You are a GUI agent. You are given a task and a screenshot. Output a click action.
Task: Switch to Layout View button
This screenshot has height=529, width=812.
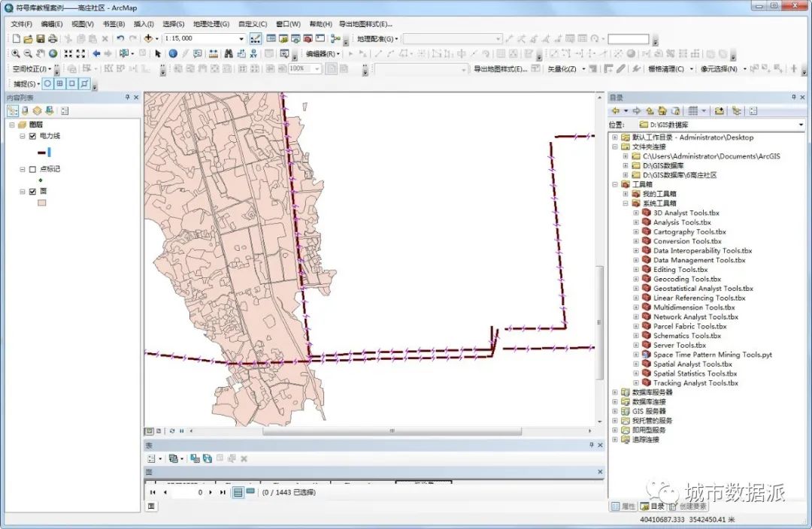tap(159, 431)
